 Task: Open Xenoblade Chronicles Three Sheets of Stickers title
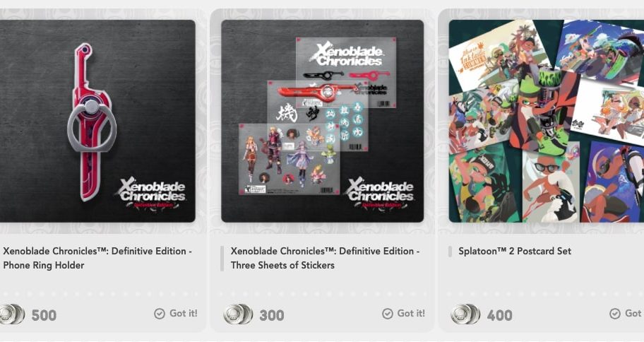tap(325, 258)
